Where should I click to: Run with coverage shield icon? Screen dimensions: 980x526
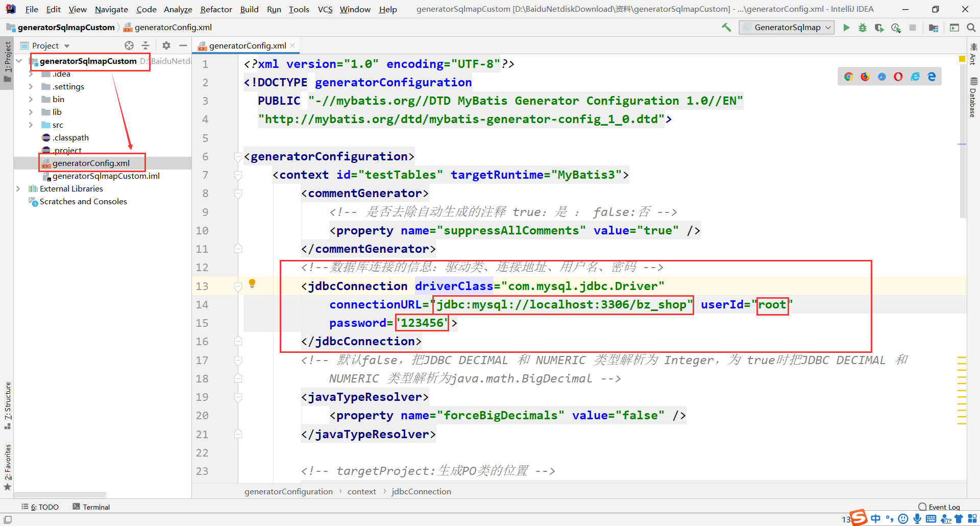pyautogui.click(x=879, y=28)
